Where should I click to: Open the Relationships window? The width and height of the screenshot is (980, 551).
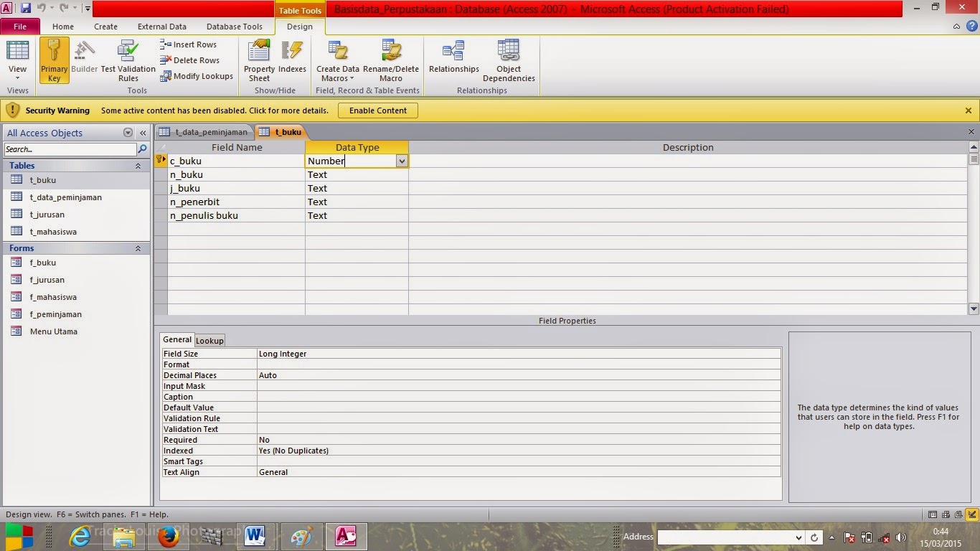pos(453,60)
